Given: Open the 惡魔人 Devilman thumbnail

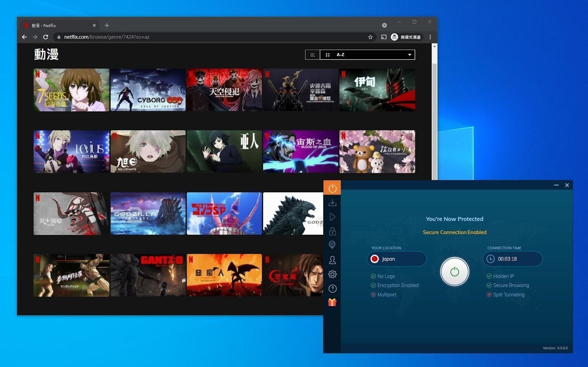Looking at the screenshot, I should point(224,275).
